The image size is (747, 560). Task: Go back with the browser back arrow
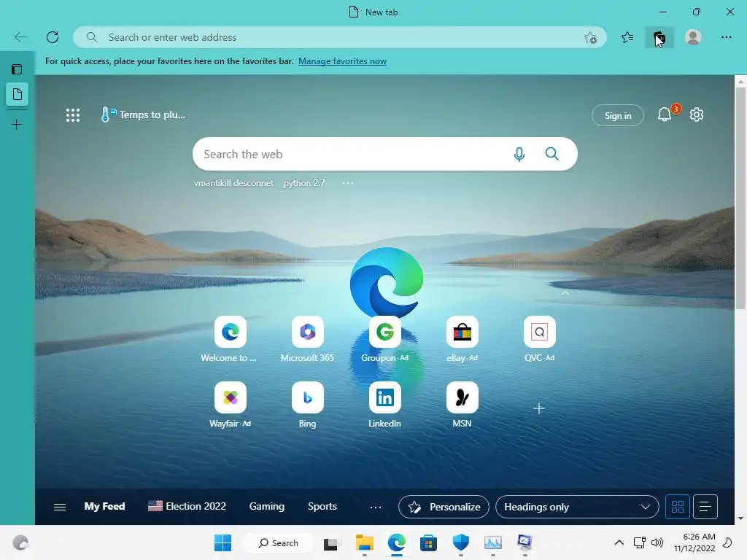(20, 37)
